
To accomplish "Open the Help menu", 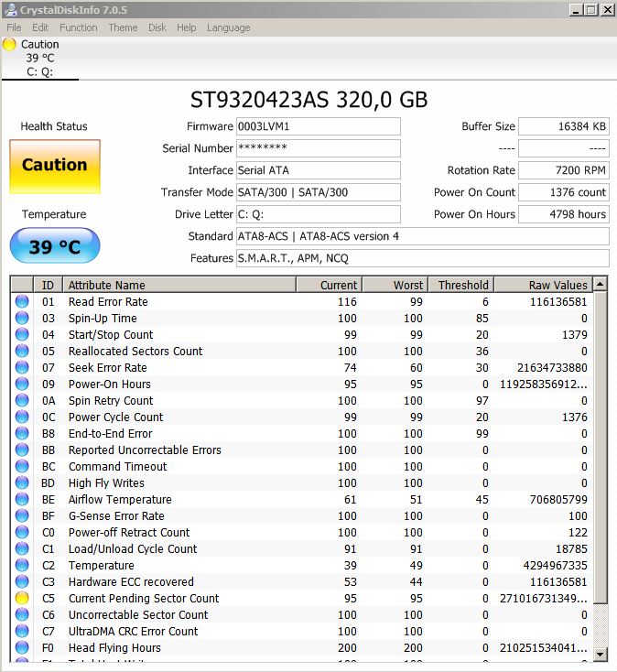I will (x=187, y=27).
